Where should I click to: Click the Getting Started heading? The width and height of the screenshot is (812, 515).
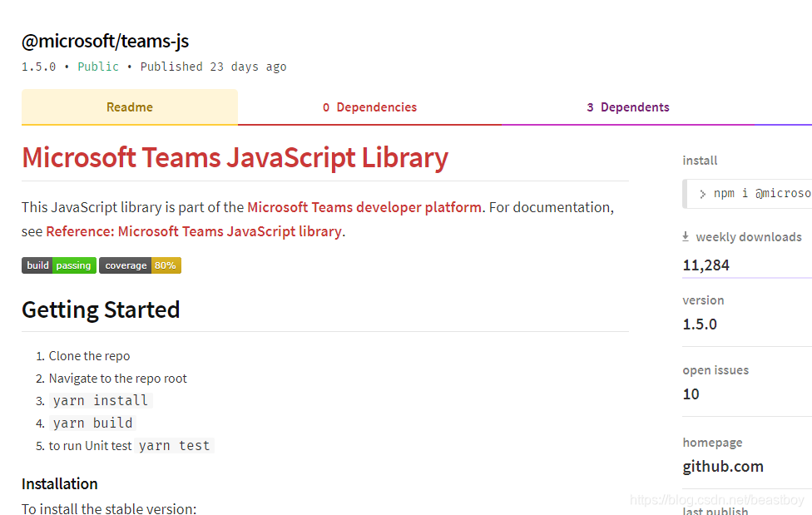[101, 309]
